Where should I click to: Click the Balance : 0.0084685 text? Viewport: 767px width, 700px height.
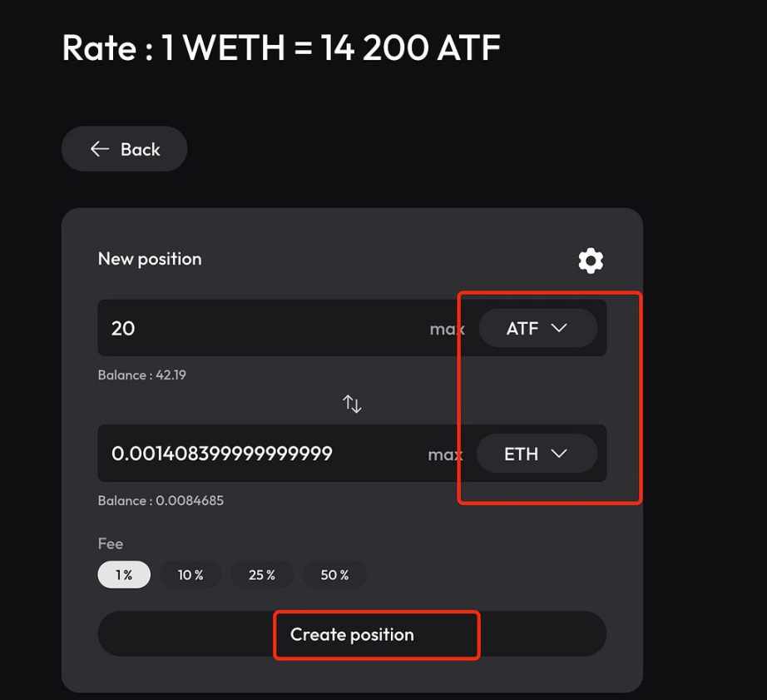pos(161,501)
